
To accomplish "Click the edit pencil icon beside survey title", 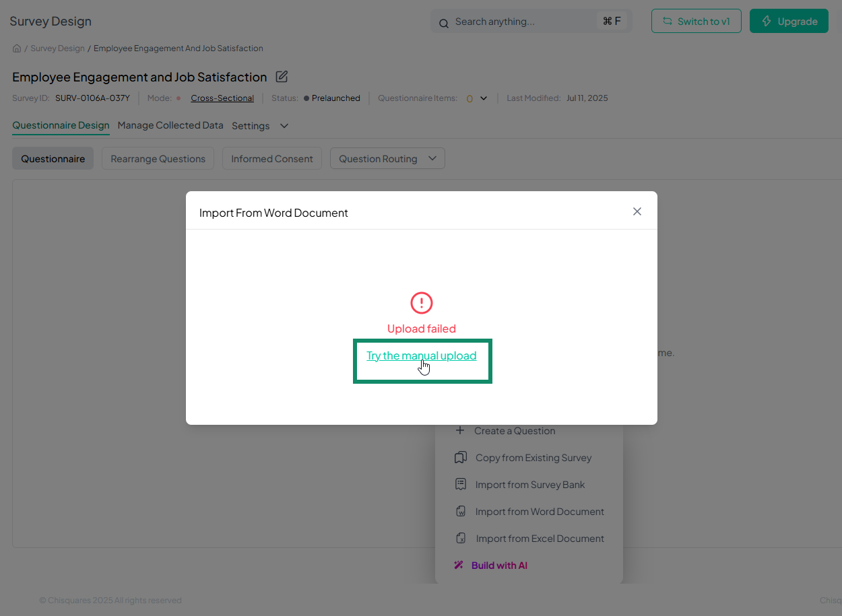I will tap(282, 77).
